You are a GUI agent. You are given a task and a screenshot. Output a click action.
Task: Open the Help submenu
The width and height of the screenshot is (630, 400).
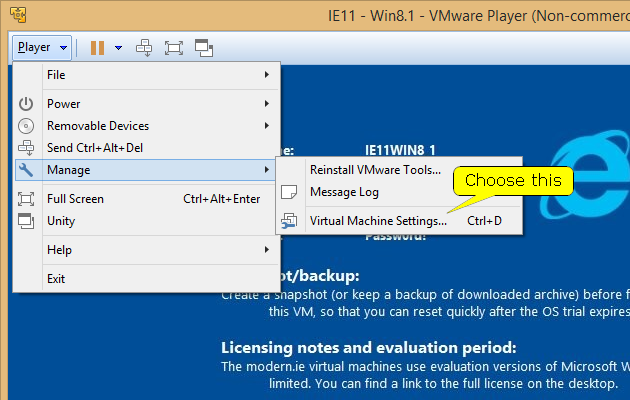(x=147, y=250)
